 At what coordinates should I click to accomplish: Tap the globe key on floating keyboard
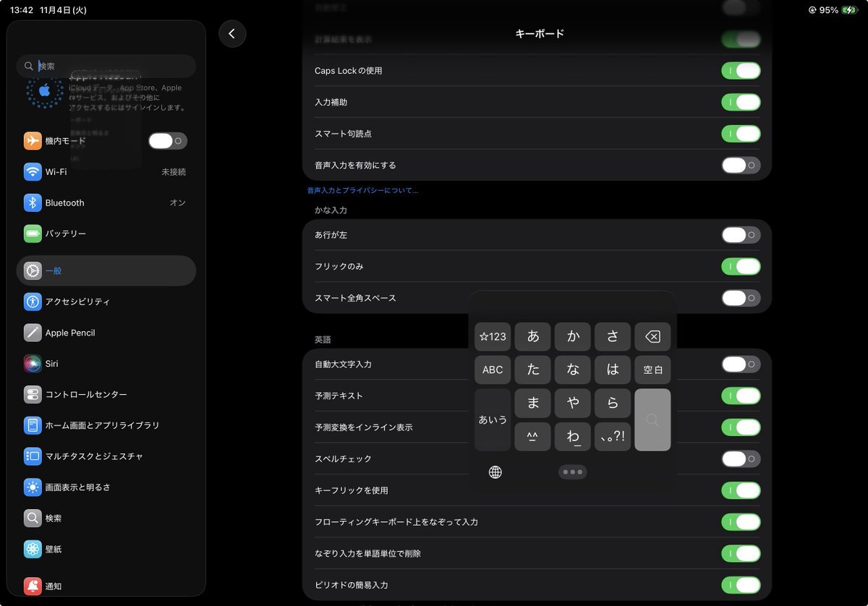pyautogui.click(x=495, y=472)
